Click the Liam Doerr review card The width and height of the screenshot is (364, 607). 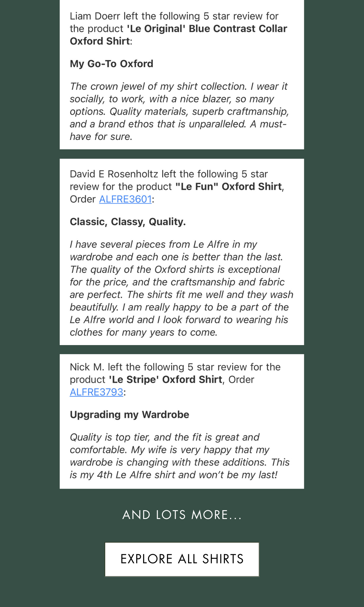click(182, 75)
